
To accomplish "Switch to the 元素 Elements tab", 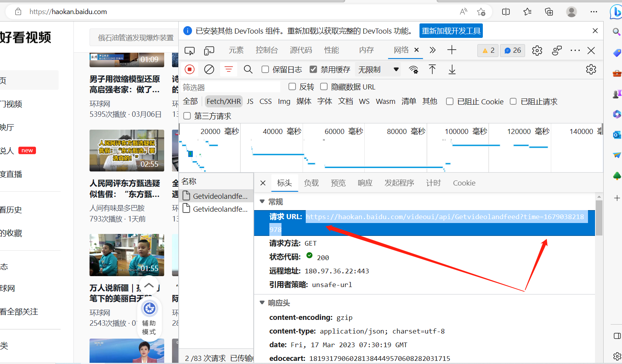I will (236, 50).
